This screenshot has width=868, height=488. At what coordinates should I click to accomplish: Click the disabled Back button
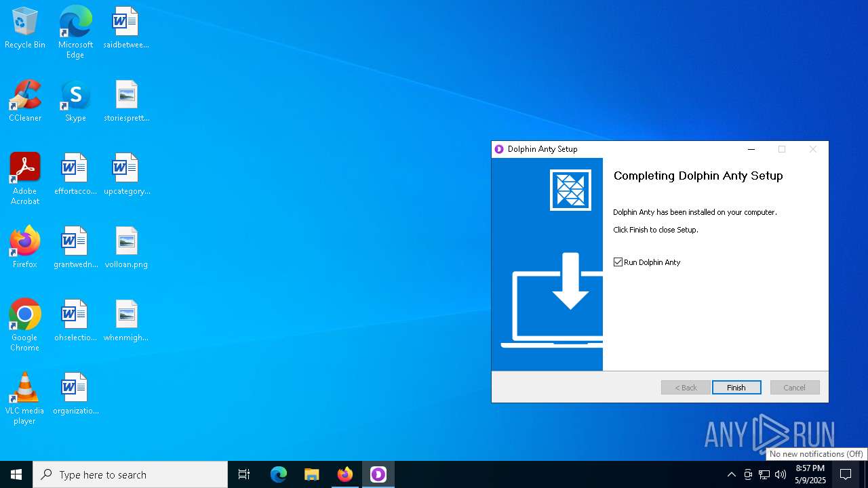[x=686, y=388]
